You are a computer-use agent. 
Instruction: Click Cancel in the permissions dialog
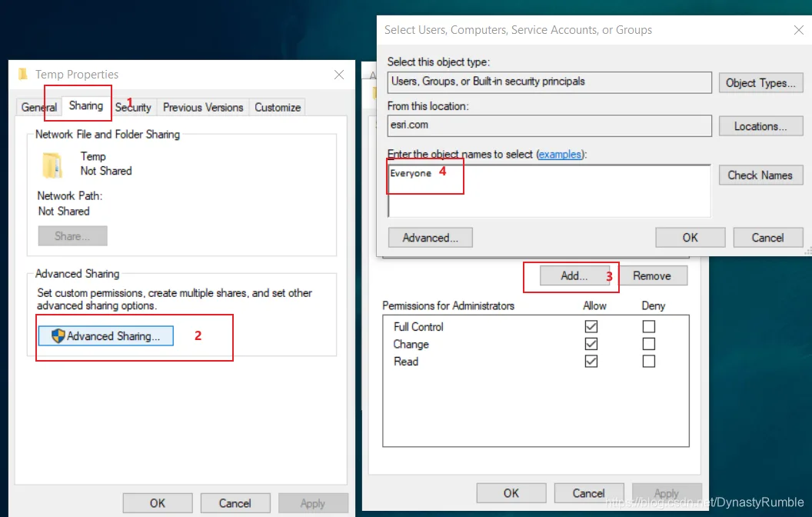[x=589, y=493]
